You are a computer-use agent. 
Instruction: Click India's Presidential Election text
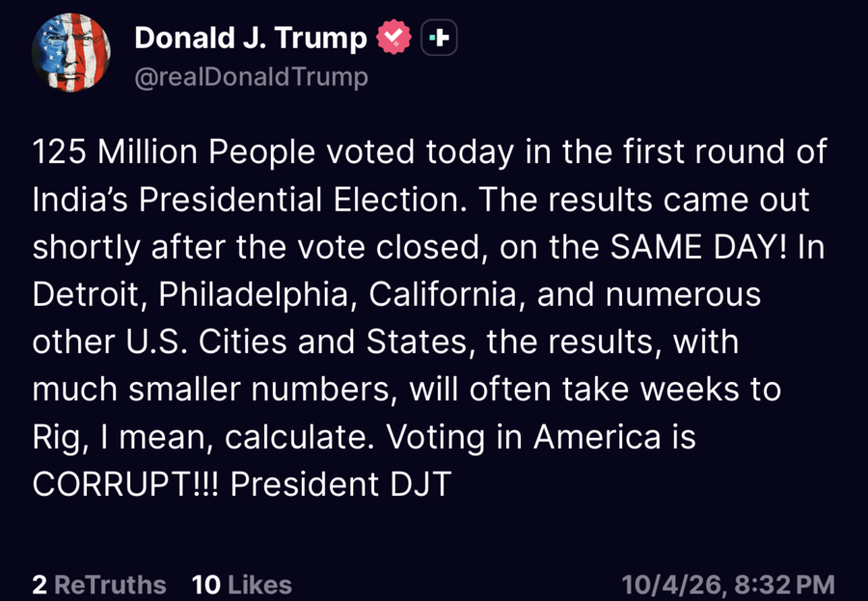pyautogui.click(x=246, y=200)
